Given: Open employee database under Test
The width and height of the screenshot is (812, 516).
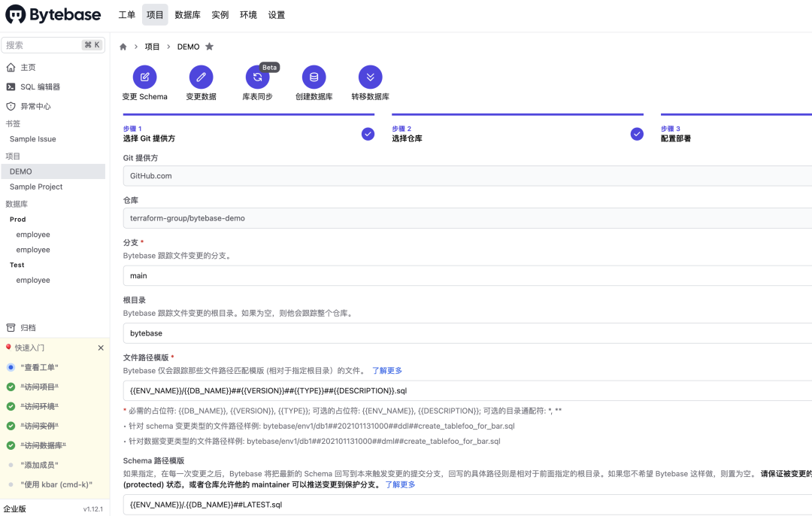Looking at the screenshot, I should (x=33, y=280).
